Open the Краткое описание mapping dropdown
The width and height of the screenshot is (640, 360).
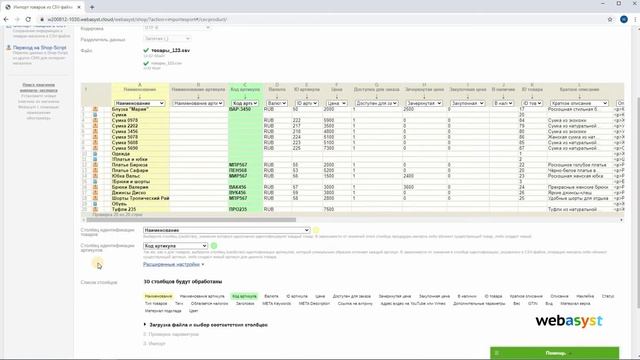pos(579,103)
